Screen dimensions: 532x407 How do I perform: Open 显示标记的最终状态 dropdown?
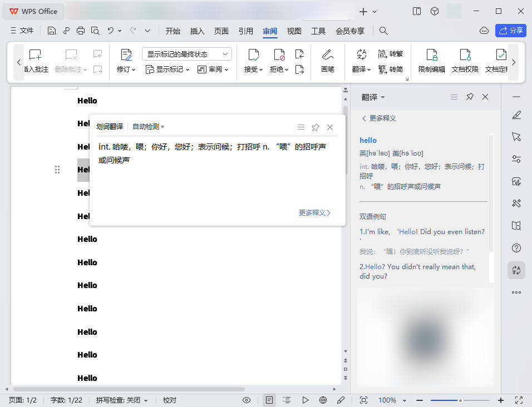(187, 54)
